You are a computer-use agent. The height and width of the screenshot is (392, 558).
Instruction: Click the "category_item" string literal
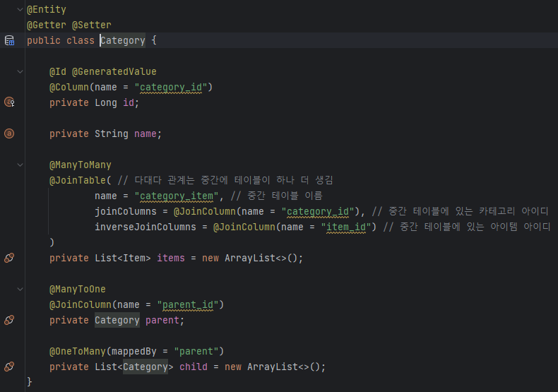[x=177, y=196]
